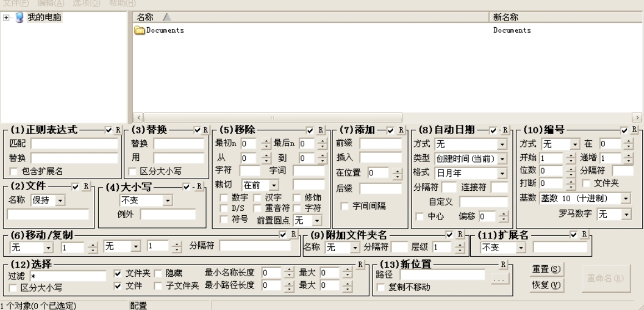
Task: Open the 编辑 menu
Action: [51, 3]
